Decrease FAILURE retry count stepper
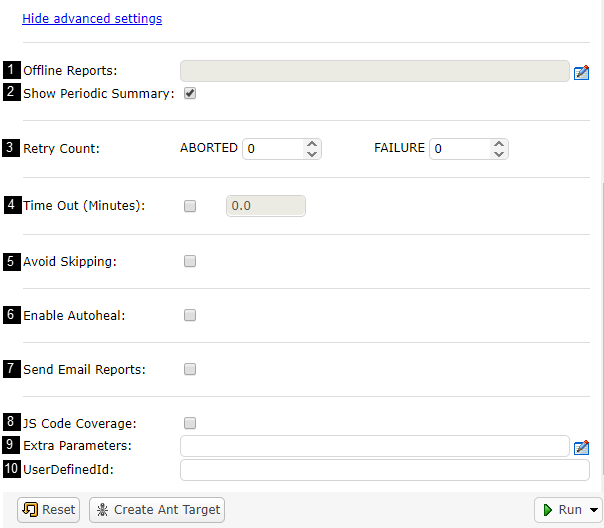This screenshot has width=604, height=528. 500,154
